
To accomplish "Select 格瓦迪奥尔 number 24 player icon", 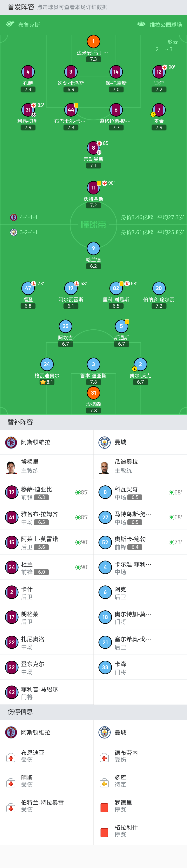I will (x=47, y=364).
